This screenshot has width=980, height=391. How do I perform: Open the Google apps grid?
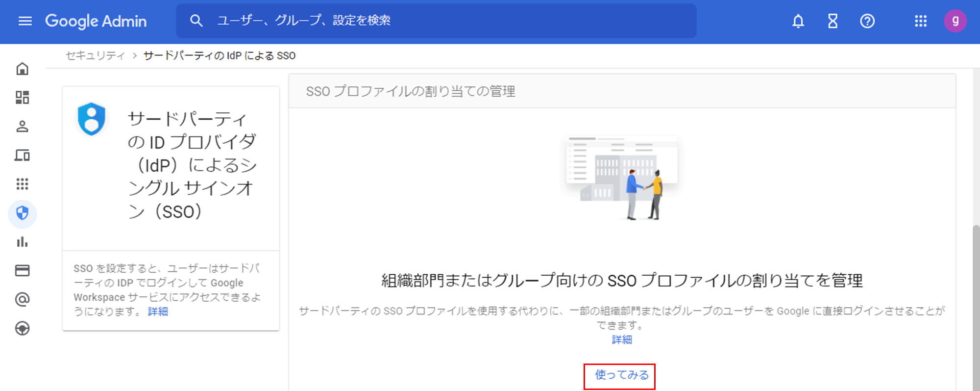pyautogui.click(x=921, y=21)
